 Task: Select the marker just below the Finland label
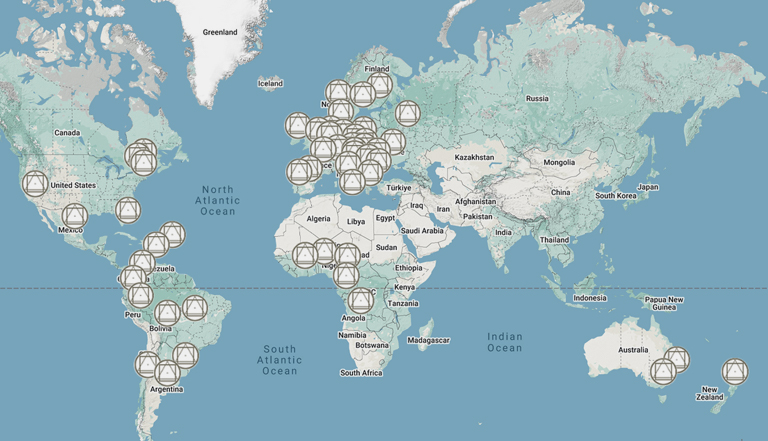(380, 85)
